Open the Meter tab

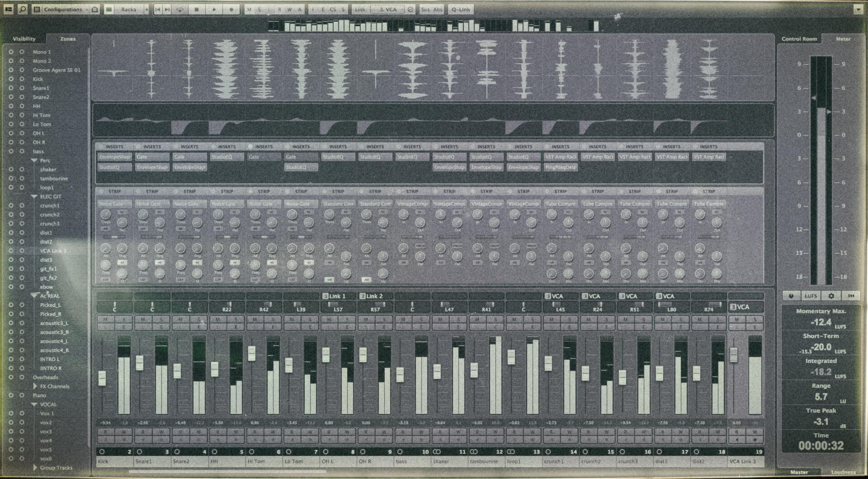pyautogui.click(x=843, y=39)
